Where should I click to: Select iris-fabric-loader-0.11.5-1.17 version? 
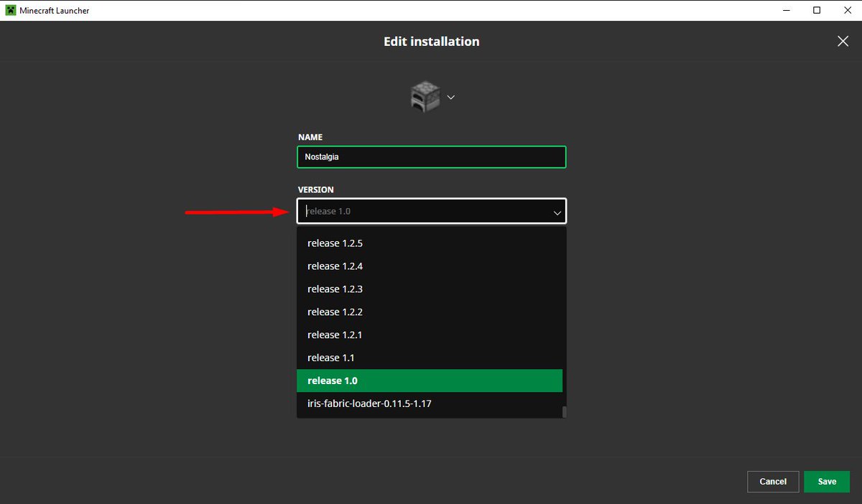point(430,404)
